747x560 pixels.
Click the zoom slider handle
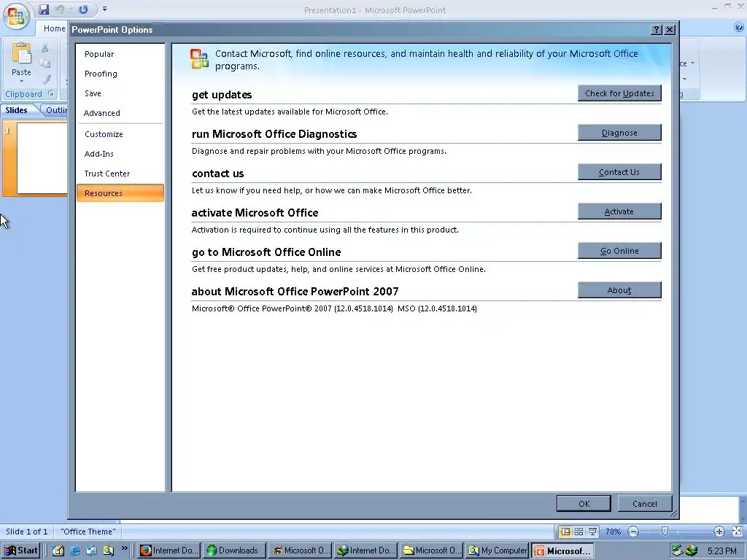click(665, 531)
